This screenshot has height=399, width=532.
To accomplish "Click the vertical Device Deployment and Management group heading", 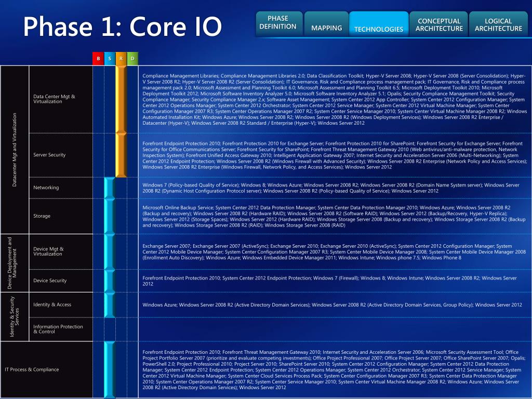I will (12, 263).
